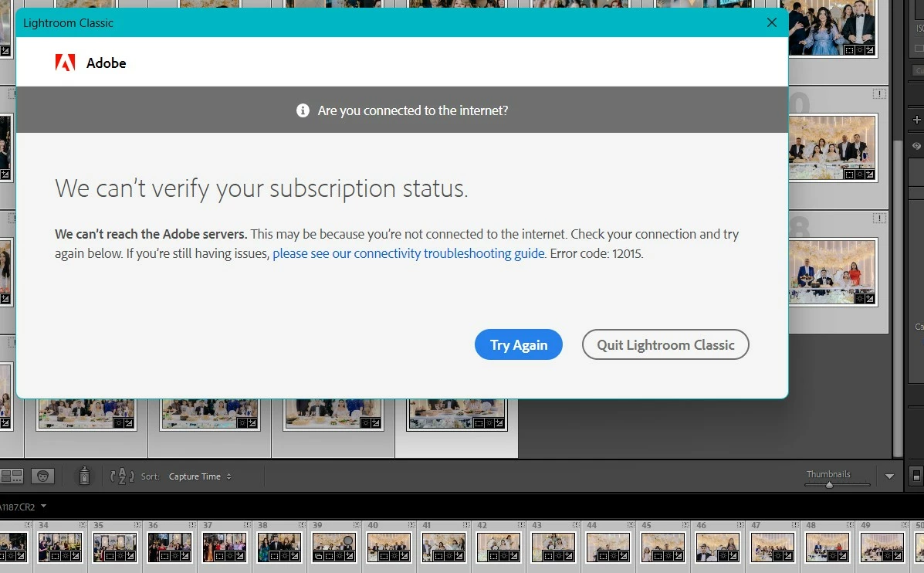Toggle the right panel button beside toolbar

[x=916, y=475]
